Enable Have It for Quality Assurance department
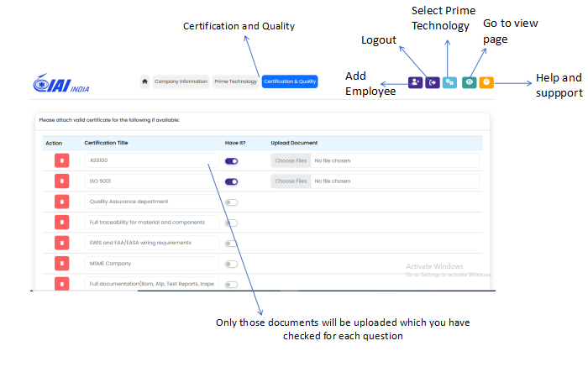 pyautogui.click(x=231, y=202)
